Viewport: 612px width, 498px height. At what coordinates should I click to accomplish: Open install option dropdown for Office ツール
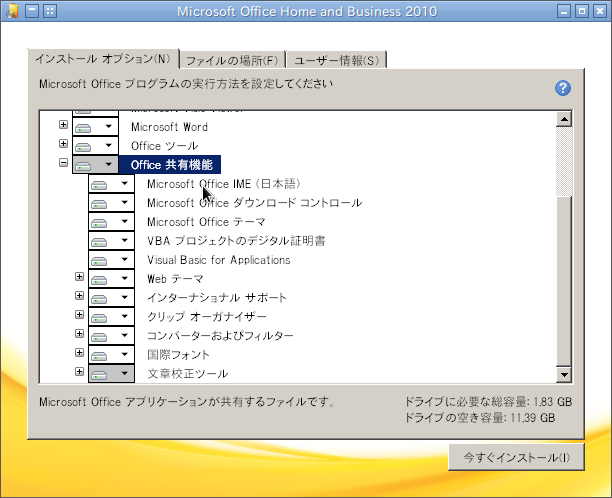(x=96, y=146)
